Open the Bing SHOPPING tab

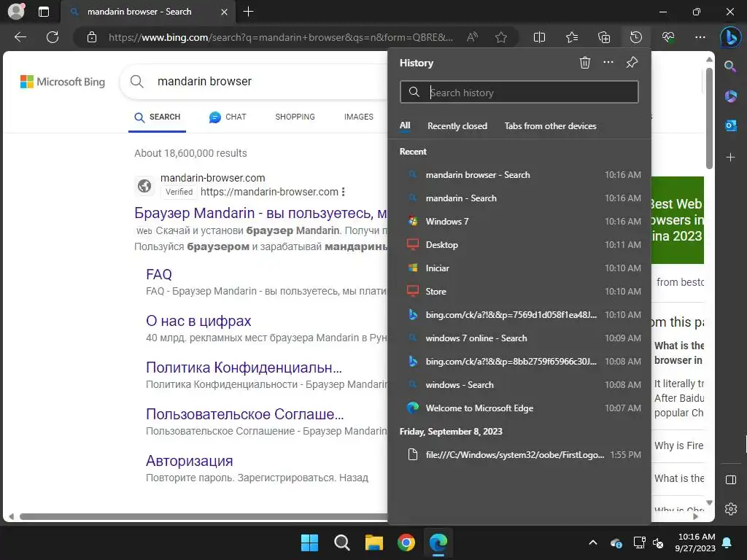click(x=295, y=117)
